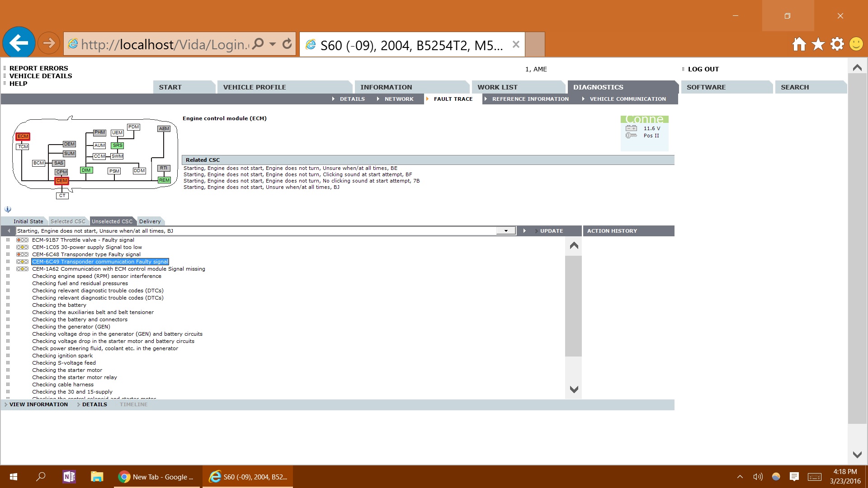
Task: Open OneNote from the taskbar
Action: pos(69,477)
